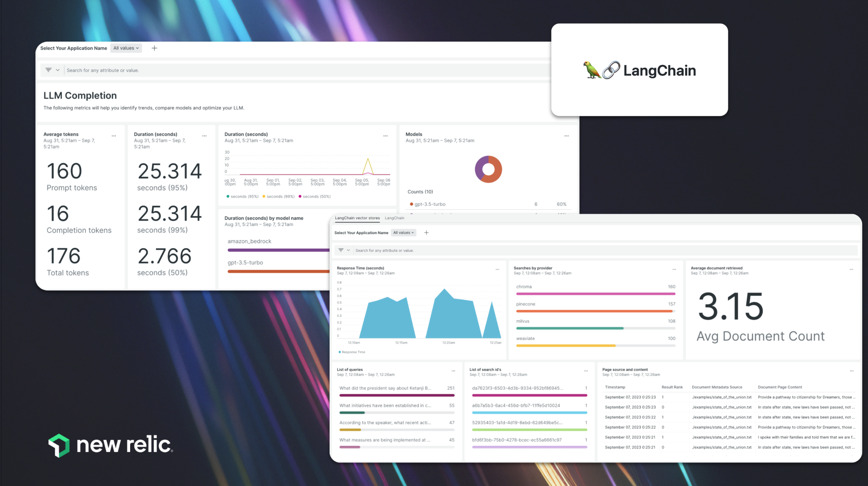Expand the chevron next to the filter icon
The height and width of the screenshot is (486, 868).
(57, 70)
